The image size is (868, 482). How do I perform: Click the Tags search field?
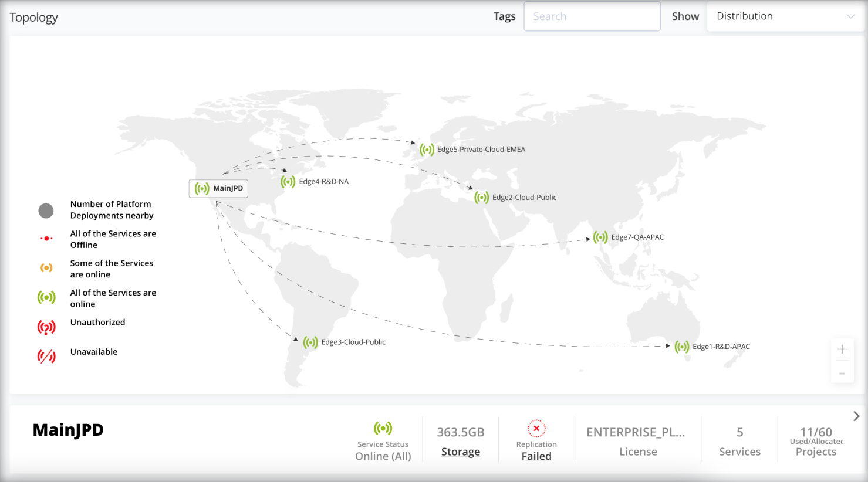592,16
